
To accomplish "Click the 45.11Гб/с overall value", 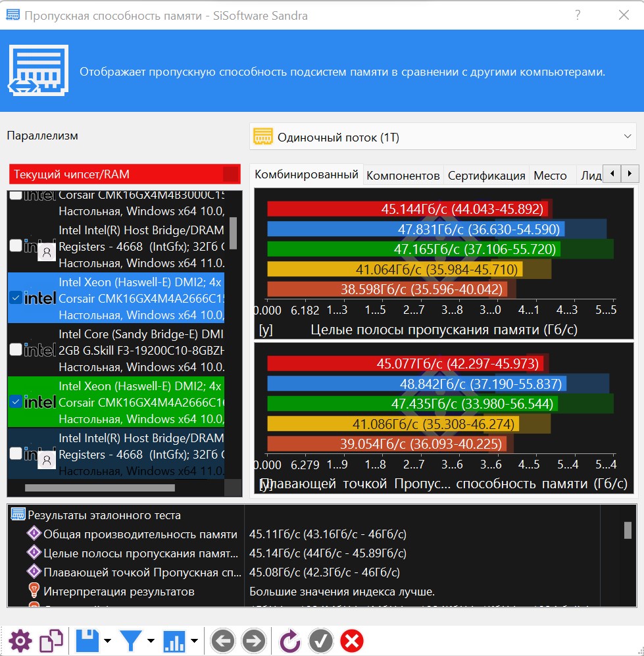I will coord(328,534).
